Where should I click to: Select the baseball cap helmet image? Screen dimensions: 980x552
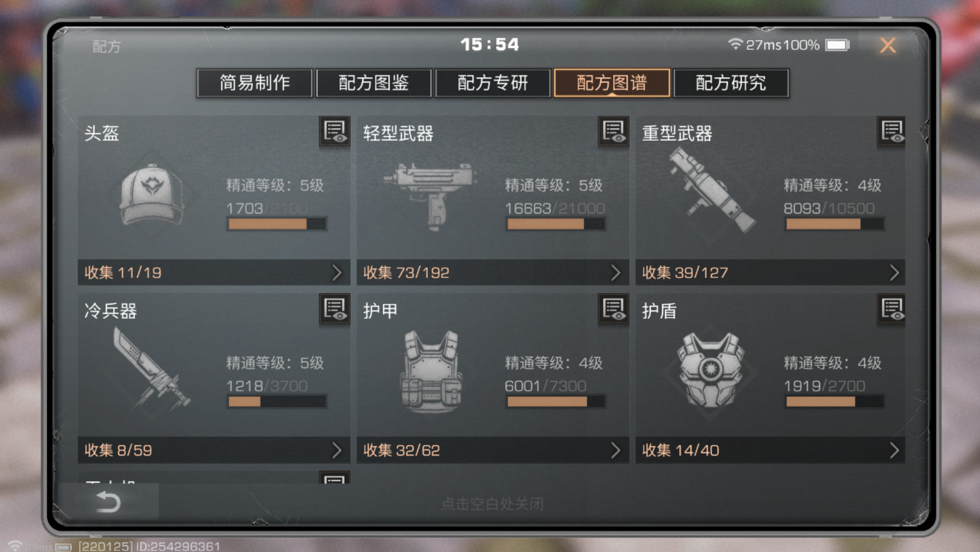point(152,195)
